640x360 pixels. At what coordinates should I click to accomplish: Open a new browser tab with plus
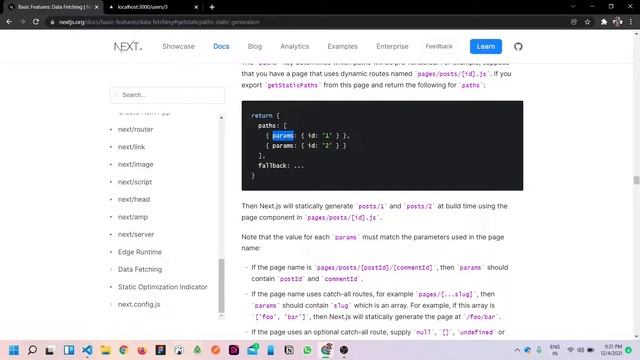[212, 7]
